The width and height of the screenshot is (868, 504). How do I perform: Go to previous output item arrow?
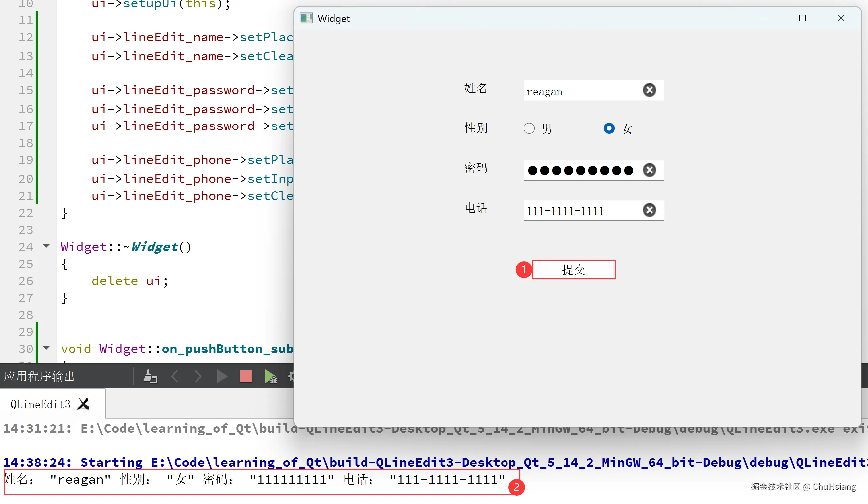click(x=175, y=377)
